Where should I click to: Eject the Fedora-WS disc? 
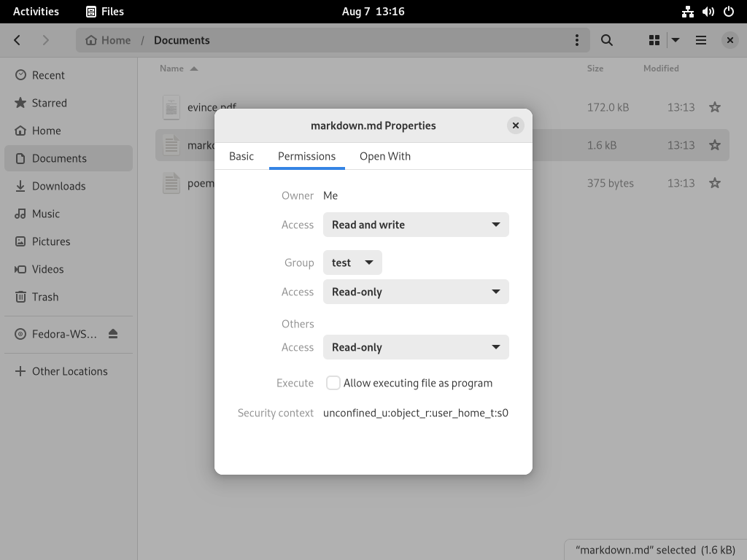pos(113,334)
